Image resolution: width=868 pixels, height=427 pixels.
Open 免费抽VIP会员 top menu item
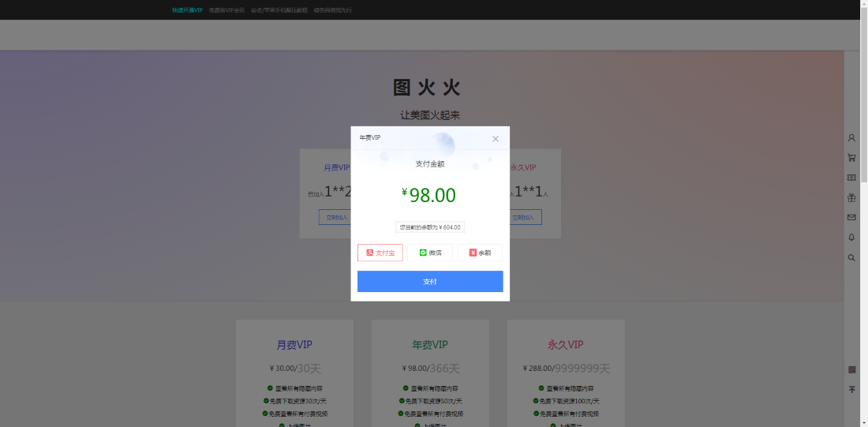(226, 10)
